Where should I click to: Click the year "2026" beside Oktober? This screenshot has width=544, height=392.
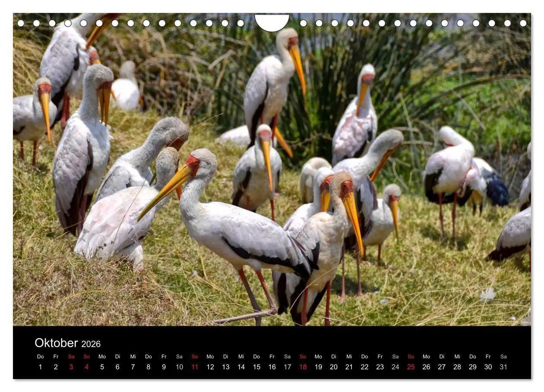[91, 344]
